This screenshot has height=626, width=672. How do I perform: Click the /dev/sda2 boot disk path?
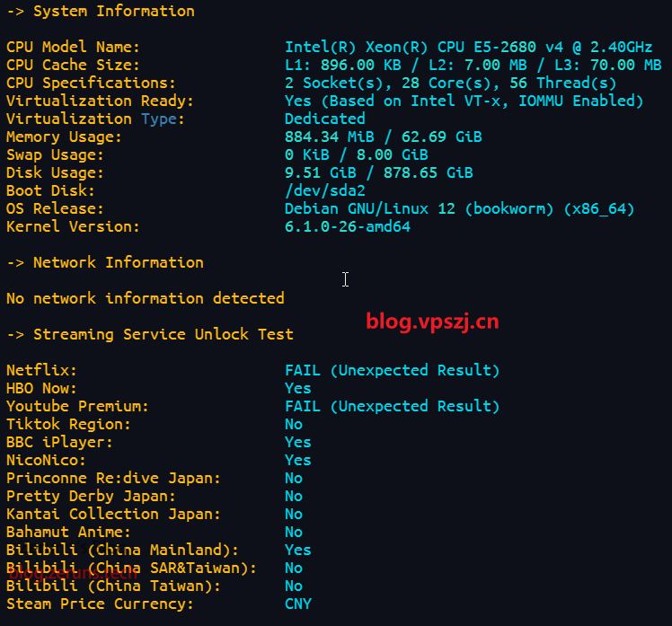324,190
